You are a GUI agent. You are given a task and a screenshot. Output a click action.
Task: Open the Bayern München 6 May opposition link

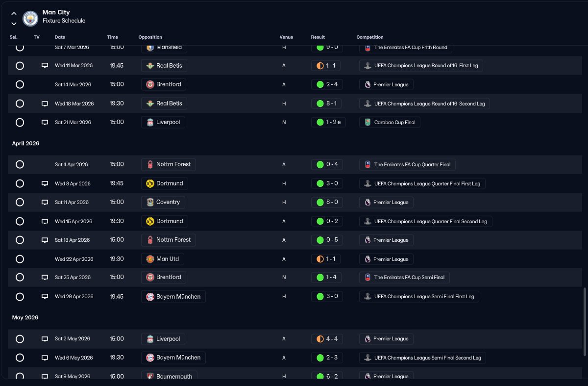173,358
